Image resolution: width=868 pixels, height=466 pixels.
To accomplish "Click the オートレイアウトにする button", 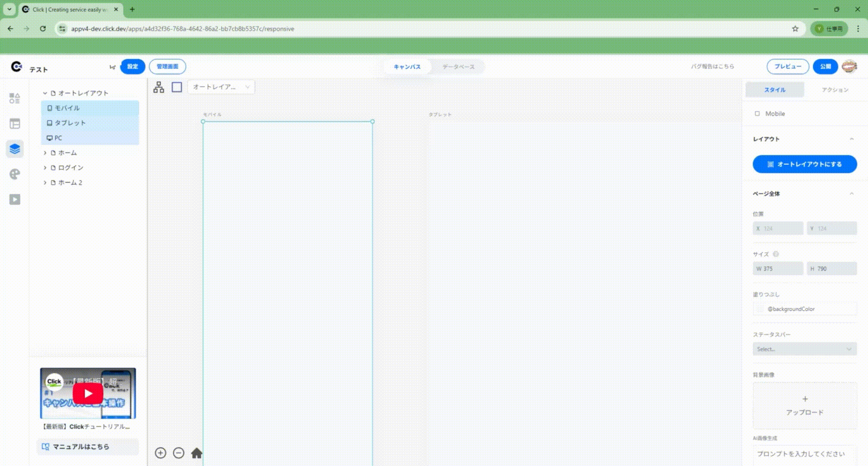I will 805,164.
